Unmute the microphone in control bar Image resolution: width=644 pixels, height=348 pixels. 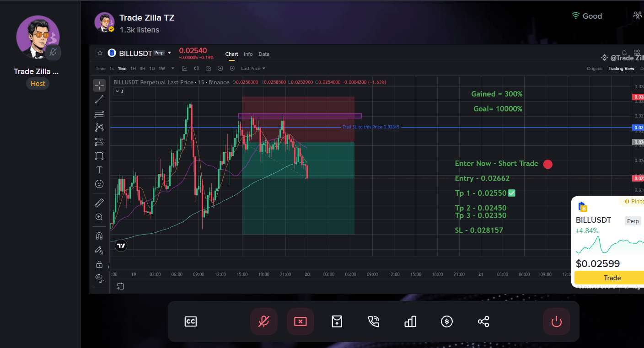click(264, 321)
